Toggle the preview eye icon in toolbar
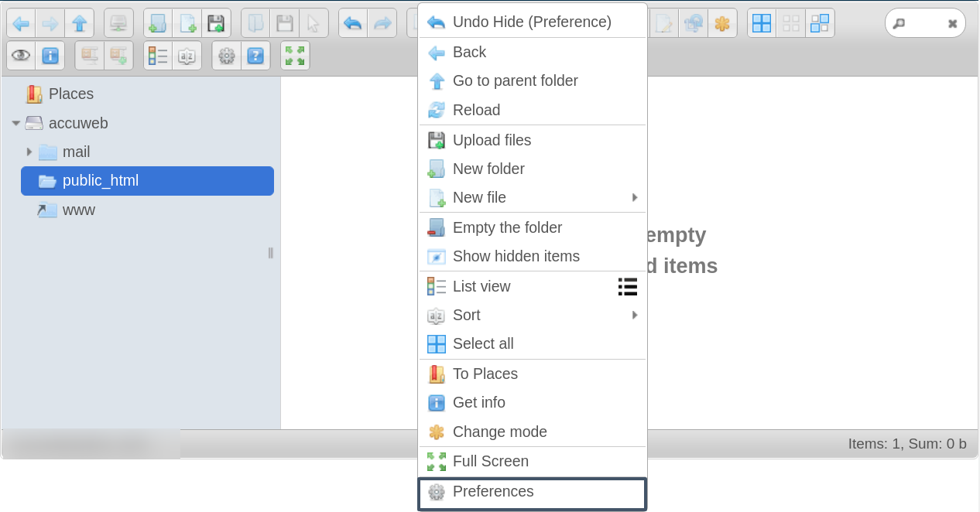This screenshot has width=980, height=512. point(21,56)
